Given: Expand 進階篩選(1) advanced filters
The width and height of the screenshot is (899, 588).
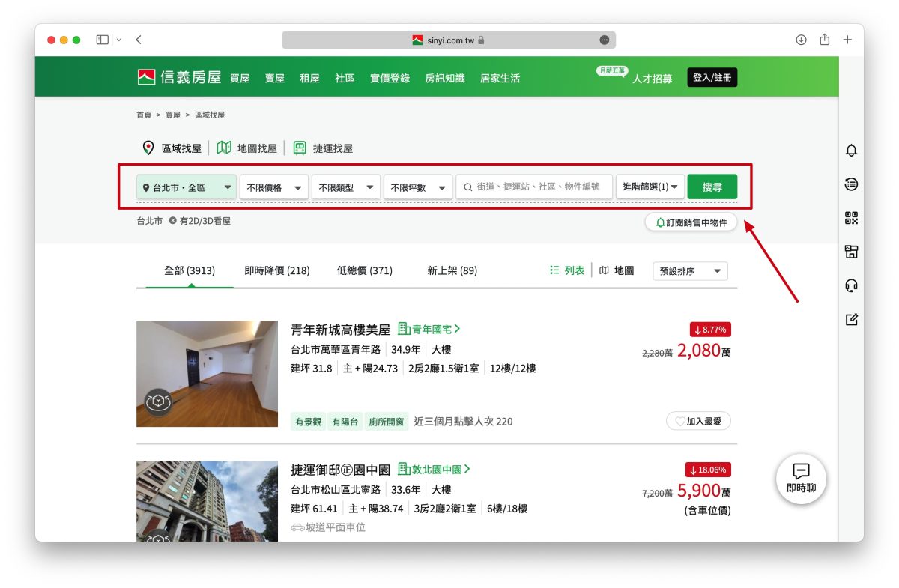Looking at the screenshot, I should 650,187.
